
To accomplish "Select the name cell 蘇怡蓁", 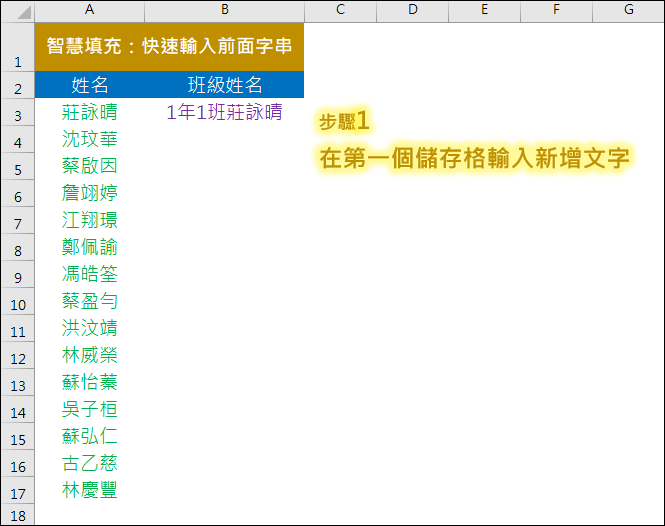I will (x=89, y=382).
